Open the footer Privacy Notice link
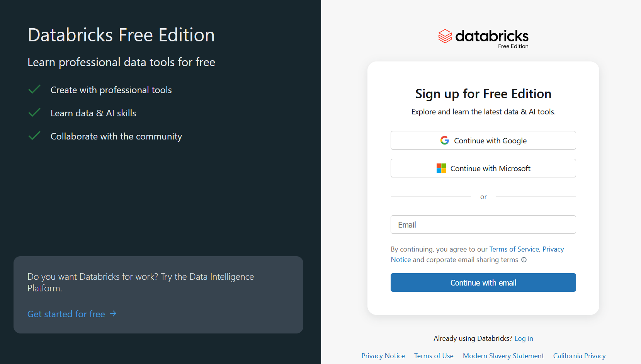Screen dimensions: 641x364 383,356
